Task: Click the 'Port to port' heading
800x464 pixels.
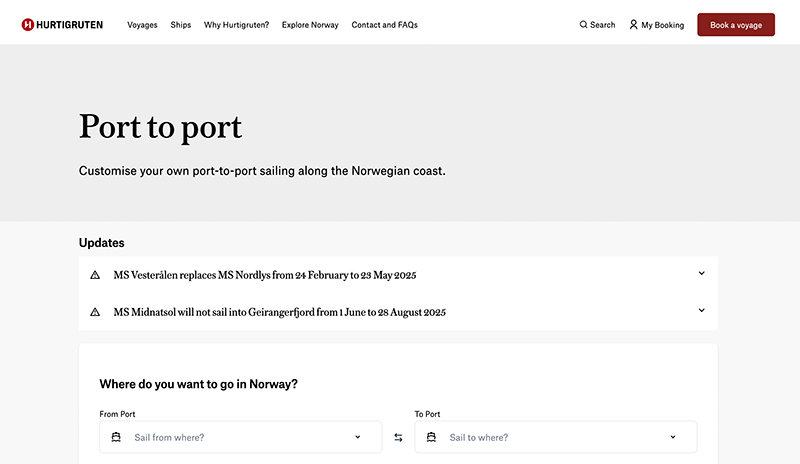Action: click(160, 127)
